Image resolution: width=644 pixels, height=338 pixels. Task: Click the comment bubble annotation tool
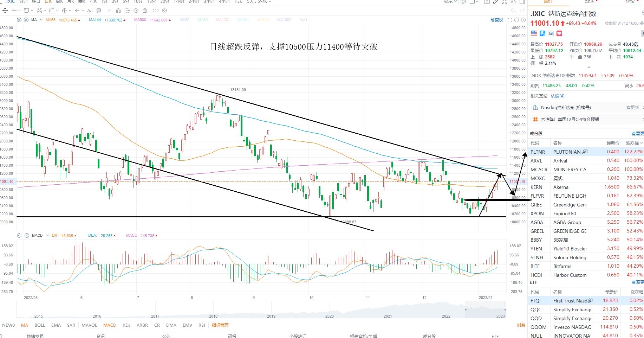pos(99,11)
